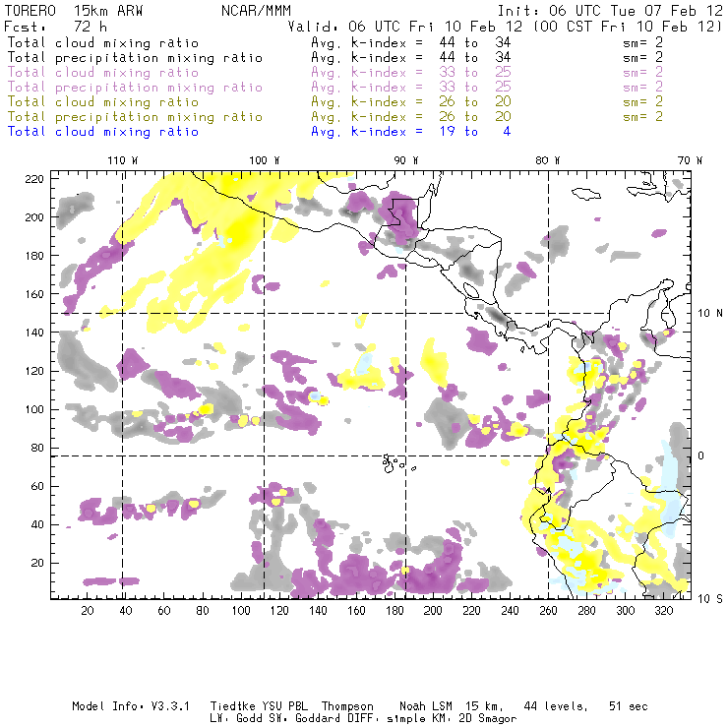The height and width of the screenshot is (728, 728).
Task: Click '240' on the horizontal axis
Action: pyautogui.click(x=510, y=611)
